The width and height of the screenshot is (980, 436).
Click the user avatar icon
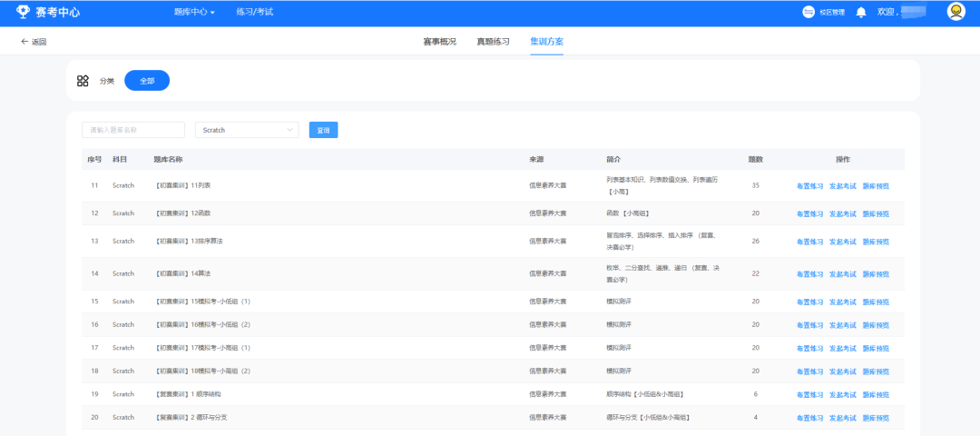pos(956,11)
